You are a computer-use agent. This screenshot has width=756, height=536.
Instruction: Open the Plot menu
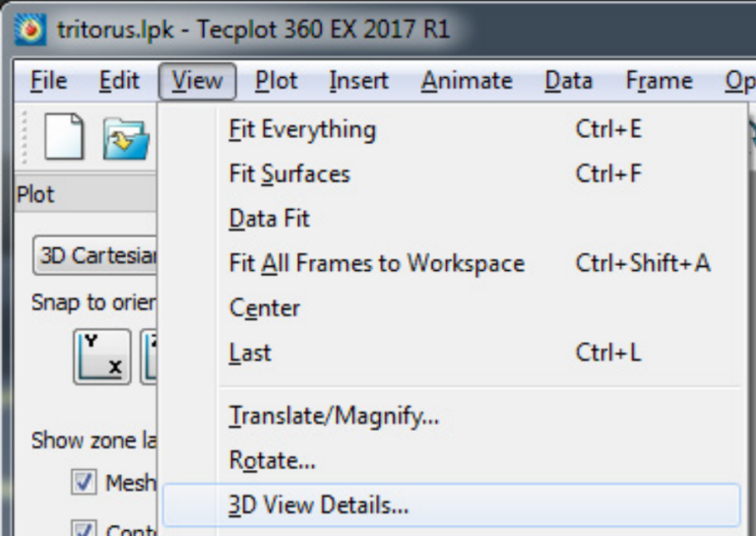[x=276, y=81]
